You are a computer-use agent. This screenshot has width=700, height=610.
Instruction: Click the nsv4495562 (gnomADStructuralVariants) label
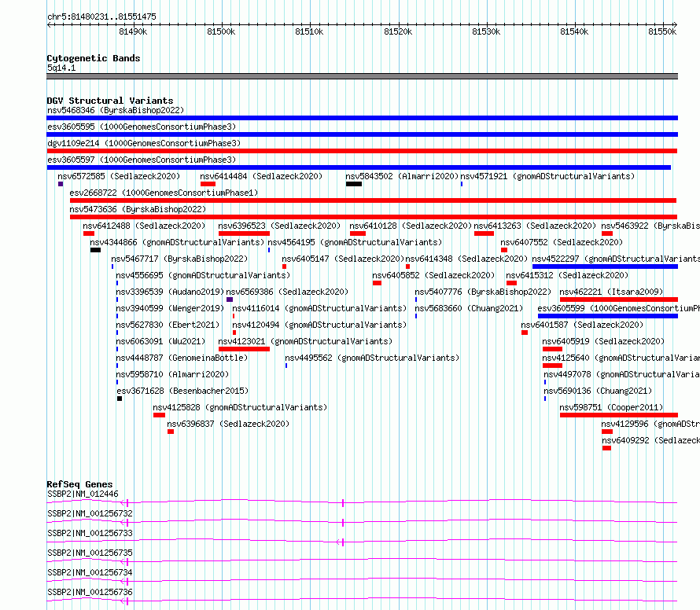(x=372, y=358)
